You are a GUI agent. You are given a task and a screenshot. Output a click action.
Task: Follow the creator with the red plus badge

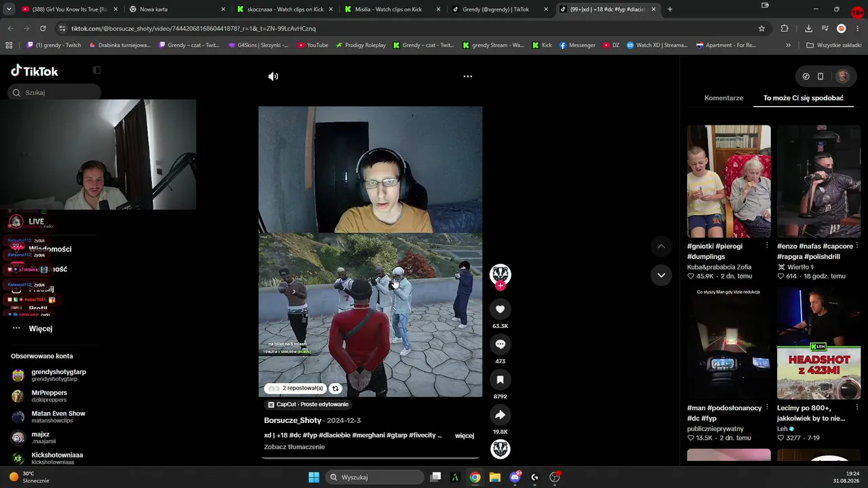click(500, 286)
